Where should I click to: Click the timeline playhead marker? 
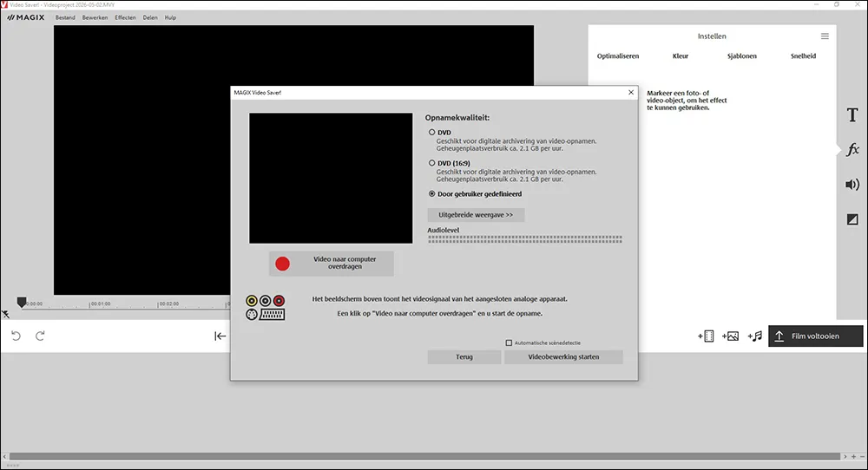[22, 302]
